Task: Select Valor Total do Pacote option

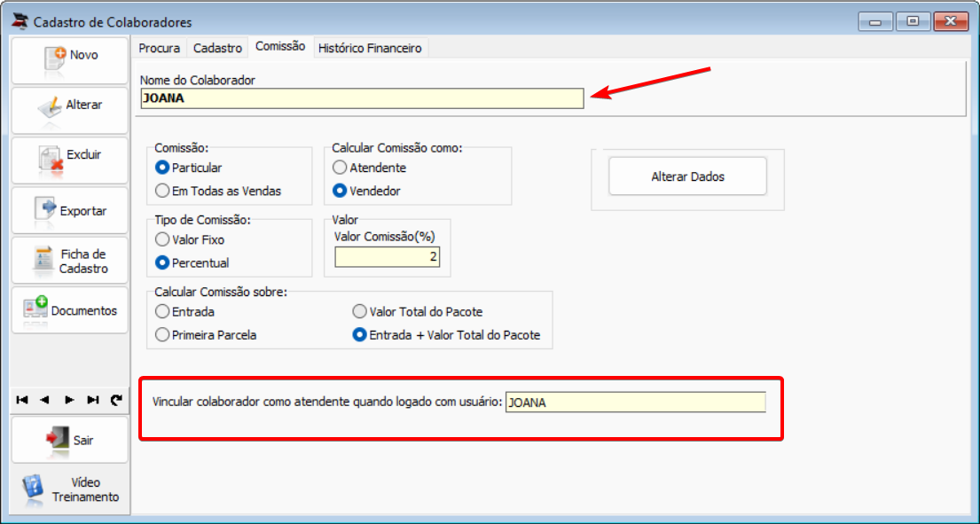Action: pos(418,312)
